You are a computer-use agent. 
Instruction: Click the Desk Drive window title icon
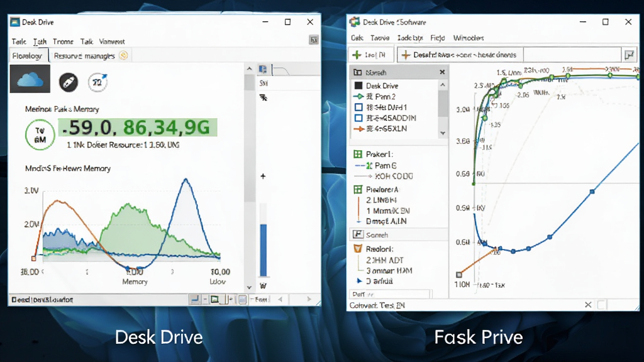pos(15,22)
